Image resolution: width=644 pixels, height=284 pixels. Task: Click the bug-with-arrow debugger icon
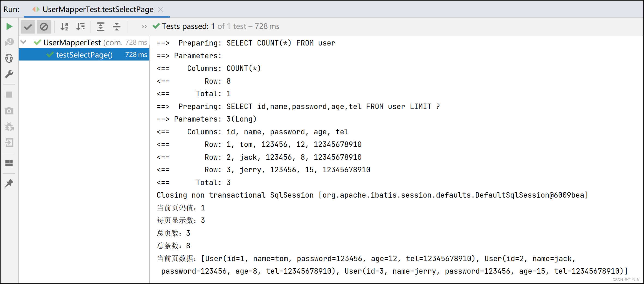pyautogui.click(x=9, y=126)
